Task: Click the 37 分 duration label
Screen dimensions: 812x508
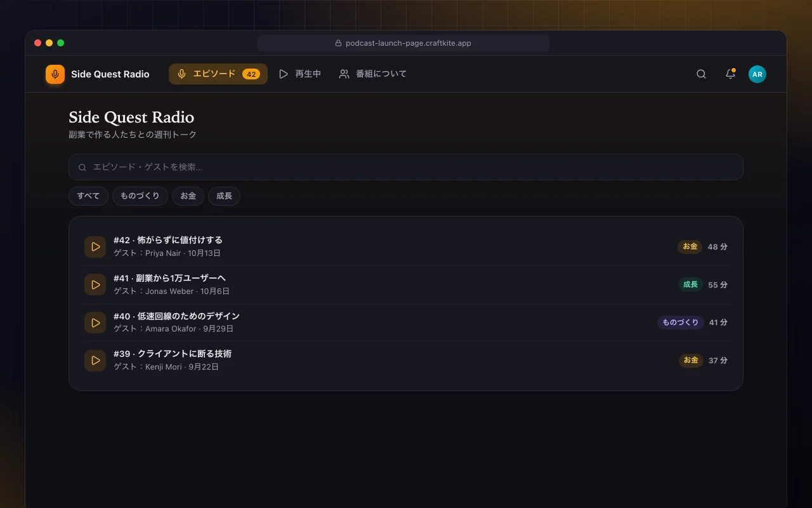Action: [718, 361]
